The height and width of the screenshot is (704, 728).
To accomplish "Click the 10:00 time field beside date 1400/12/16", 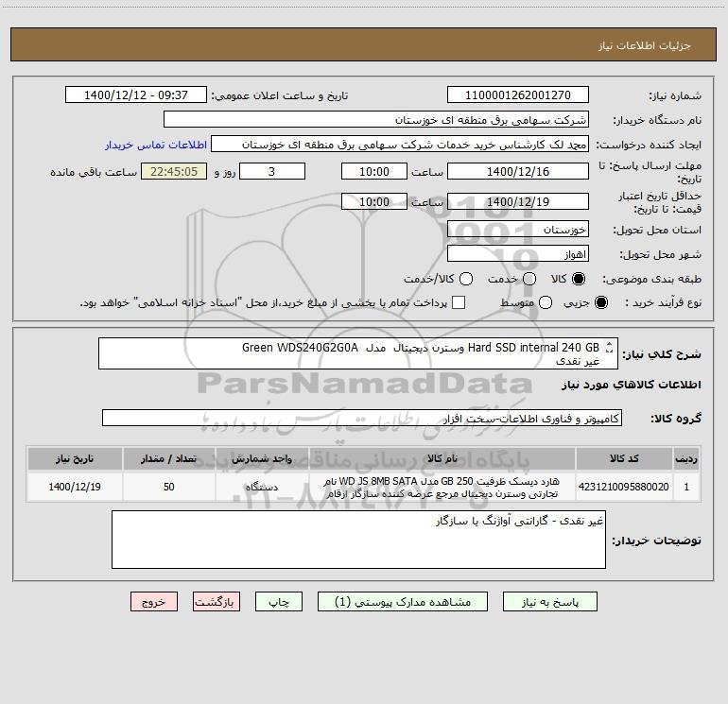I will (374, 171).
